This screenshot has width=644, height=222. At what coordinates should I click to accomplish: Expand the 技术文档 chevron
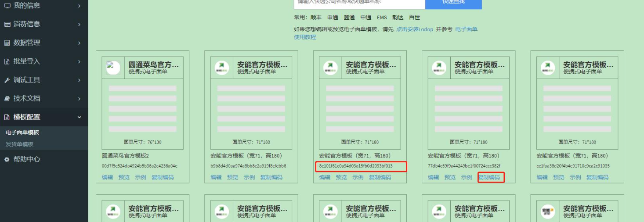[79, 98]
